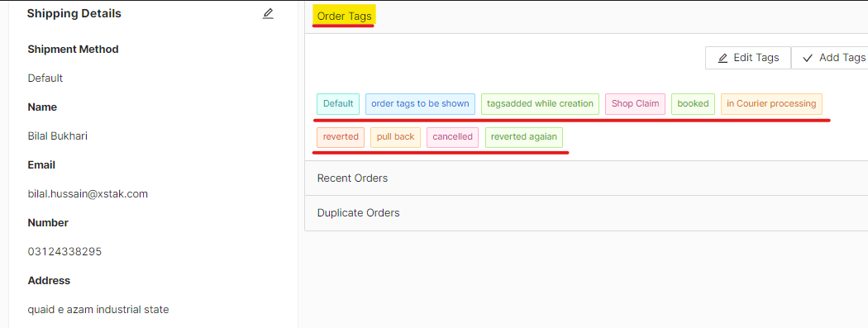Click the checkmark icon in Add Tags
The width and height of the screenshot is (868, 328).
(x=808, y=58)
